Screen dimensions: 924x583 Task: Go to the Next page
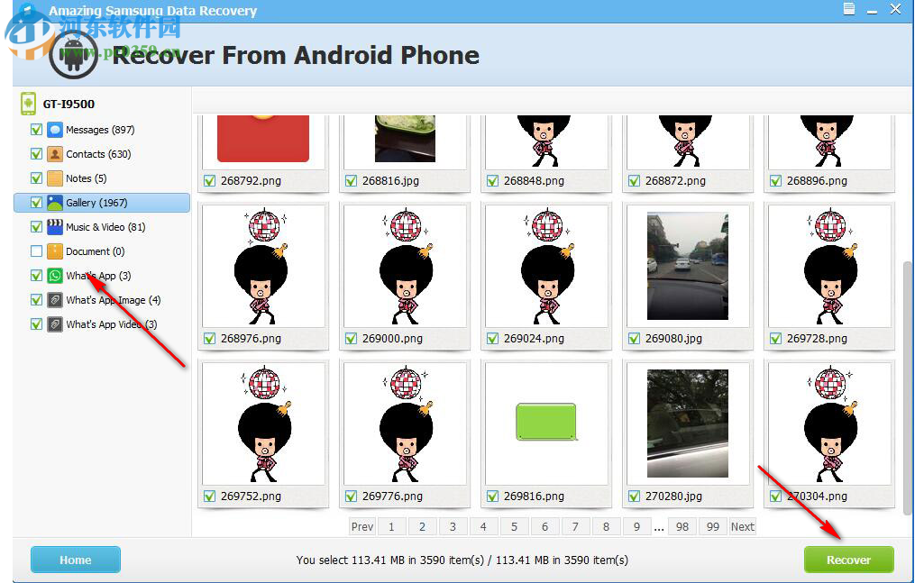[x=743, y=526]
